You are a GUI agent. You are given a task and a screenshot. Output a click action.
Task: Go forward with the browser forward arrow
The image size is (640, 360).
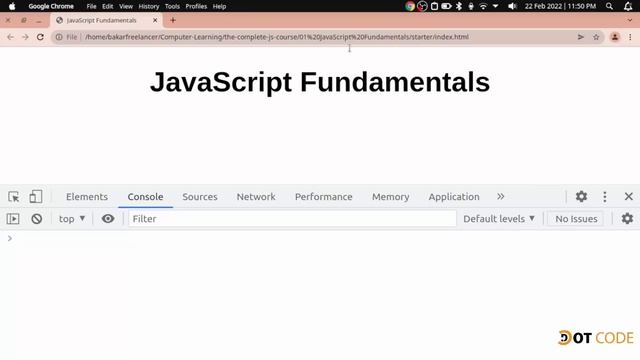(x=25, y=37)
